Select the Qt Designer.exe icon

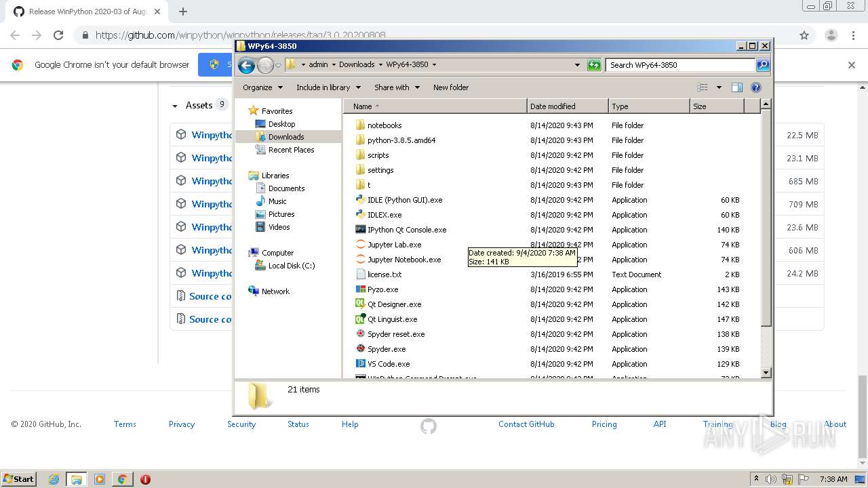tap(361, 304)
